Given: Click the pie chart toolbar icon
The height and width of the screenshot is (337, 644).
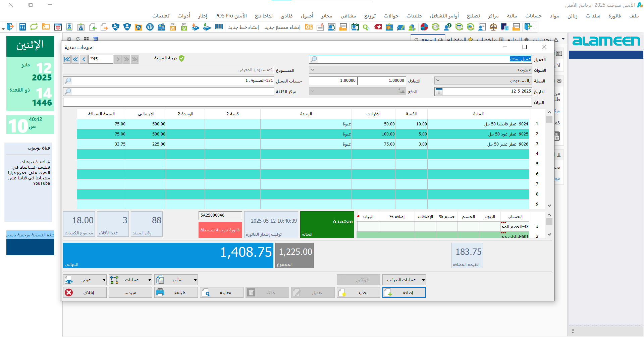Looking at the screenshot, I should tap(424, 27).
